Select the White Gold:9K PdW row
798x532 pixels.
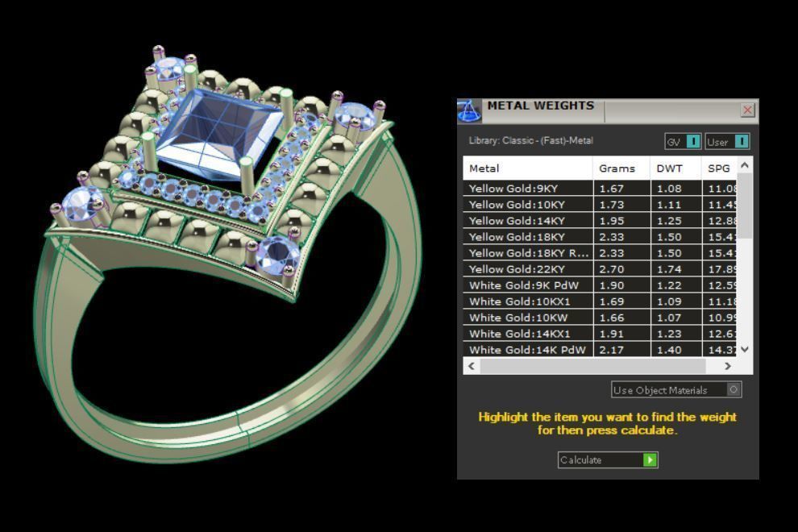pos(600,285)
